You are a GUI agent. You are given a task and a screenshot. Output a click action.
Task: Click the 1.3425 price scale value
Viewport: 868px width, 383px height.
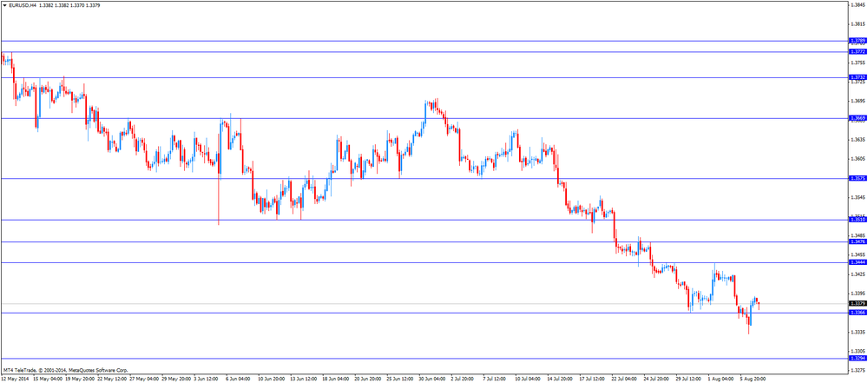858,274
